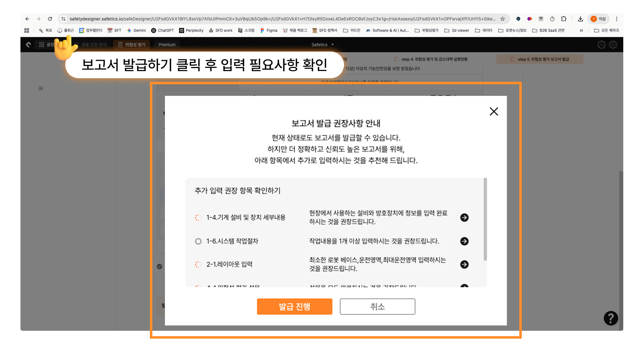
Task: Open the help question mark button
Action: (x=611, y=318)
